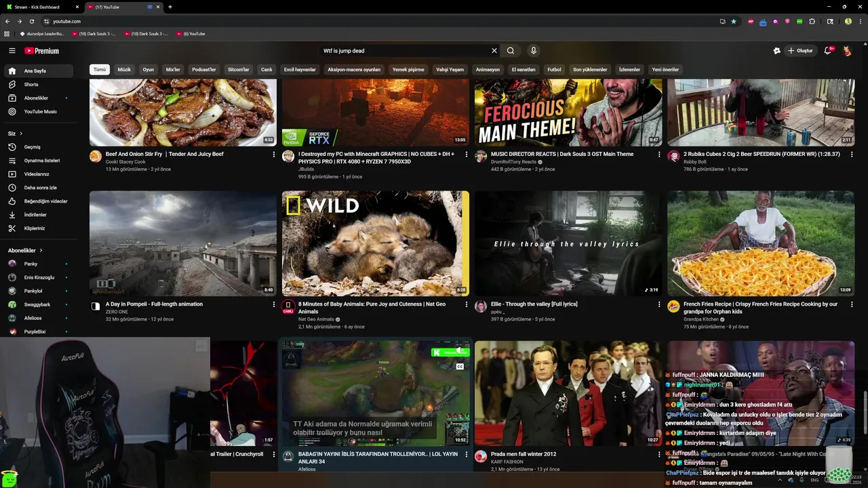Open the YouTube hamburger guide menu
Image resolution: width=868 pixels, height=488 pixels.
12,51
